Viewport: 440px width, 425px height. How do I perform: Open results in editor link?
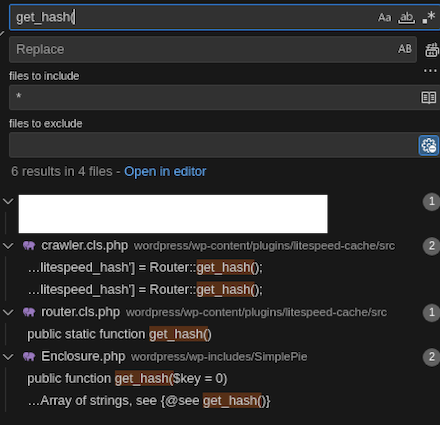(x=165, y=171)
